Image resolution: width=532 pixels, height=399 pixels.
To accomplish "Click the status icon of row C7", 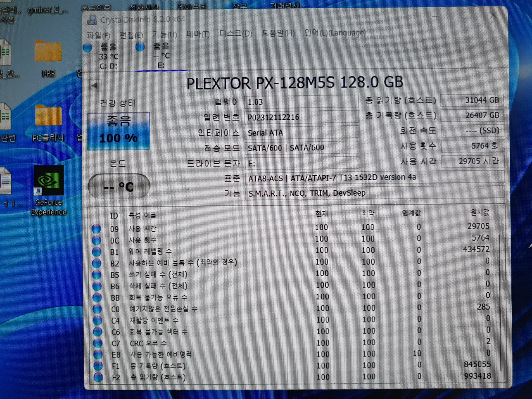I will click(x=98, y=343).
